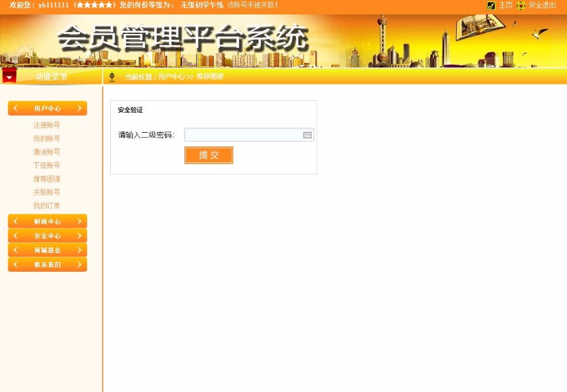Image resolution: width=567 pixels, height=392 pixels.
Task: Click the location marker icon in breadcrumb bar
Action: click(x=112, y=76)
